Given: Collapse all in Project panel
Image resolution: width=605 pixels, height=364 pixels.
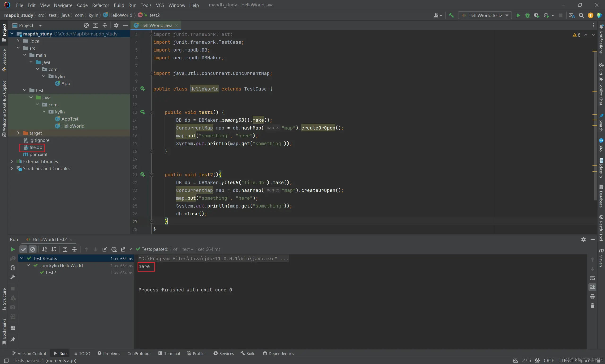Looking at the screenshot, I should pos(105,25).
